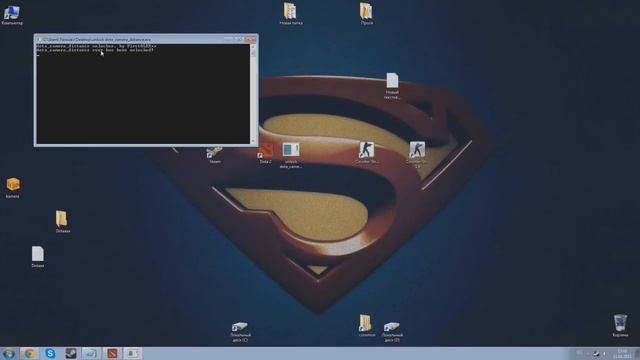The image size is (640, 360).
Task: Open the console window system menu icon
Action: click(x=39, y=40)
